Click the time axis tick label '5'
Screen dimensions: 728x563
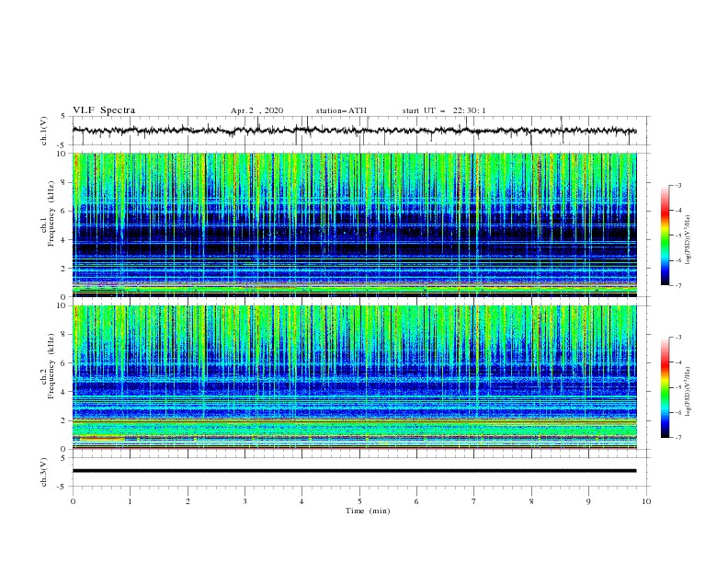(x=359, y=501)
